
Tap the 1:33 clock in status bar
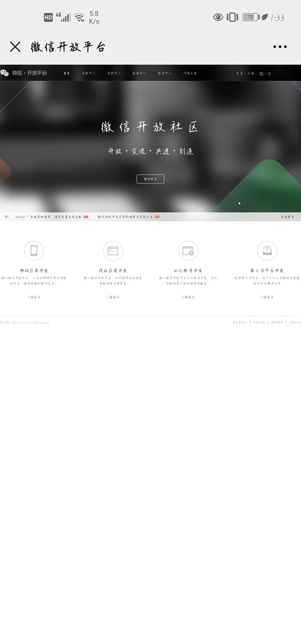[278, 18]
